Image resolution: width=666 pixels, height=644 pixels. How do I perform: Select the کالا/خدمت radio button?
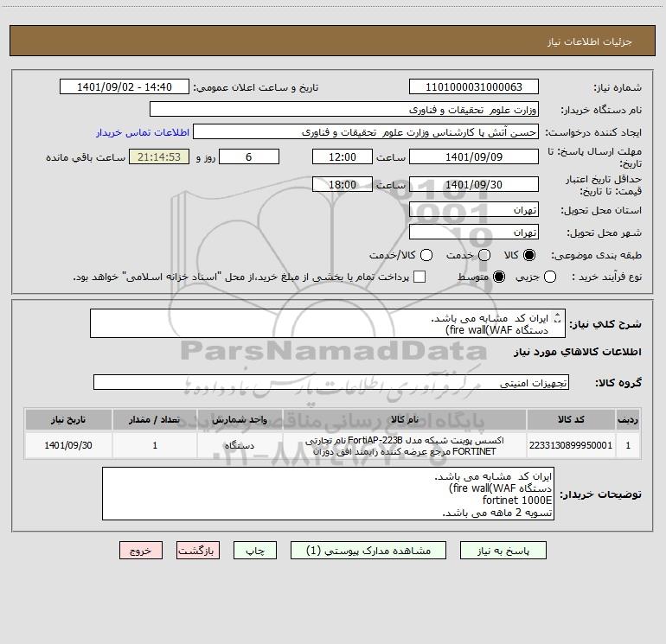point(426,255)
